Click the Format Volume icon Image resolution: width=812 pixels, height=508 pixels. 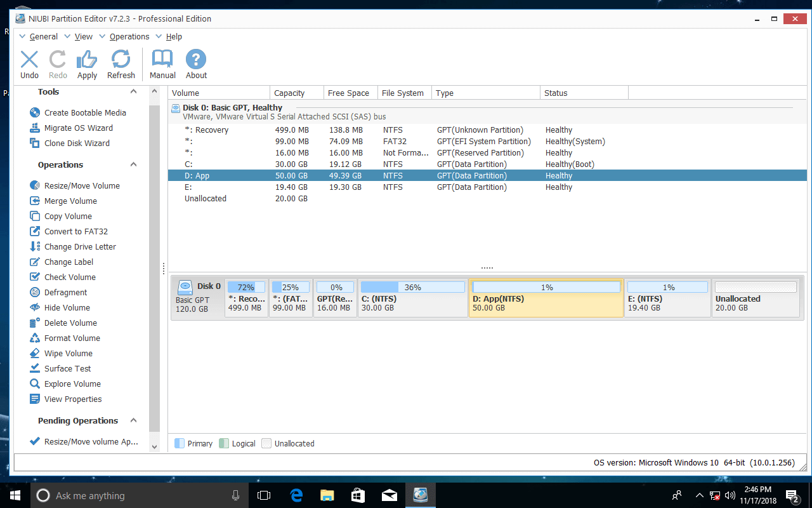click(x=35, y=338)
